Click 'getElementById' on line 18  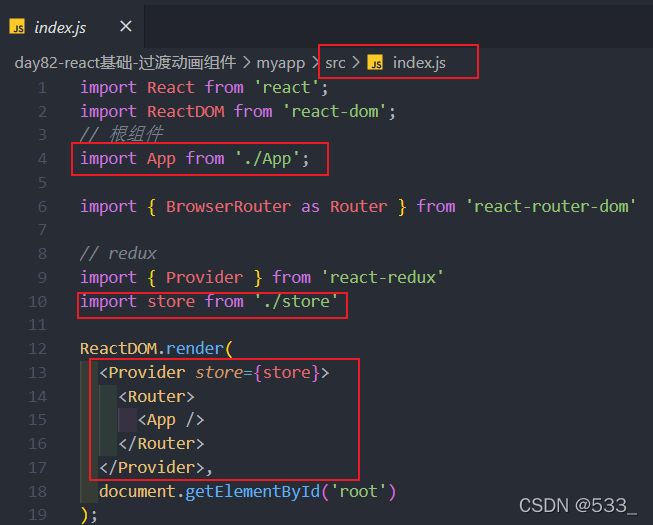click(252, 492)
